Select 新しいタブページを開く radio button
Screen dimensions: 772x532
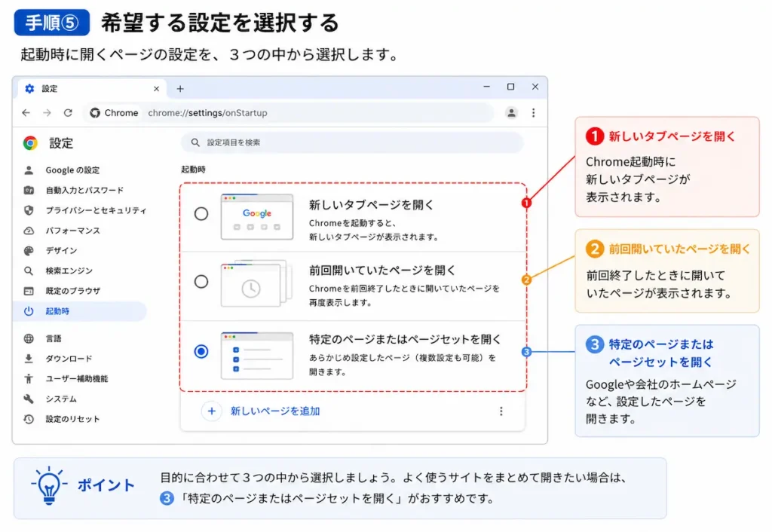pyautogui.click(x=201, y=213)
